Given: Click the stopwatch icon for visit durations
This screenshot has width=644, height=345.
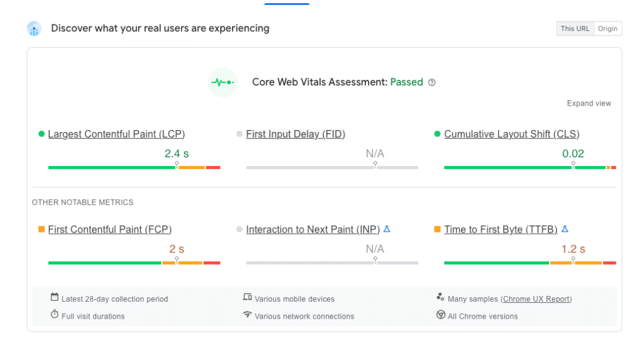Looking at the screenshot, I should coord(55,315).
